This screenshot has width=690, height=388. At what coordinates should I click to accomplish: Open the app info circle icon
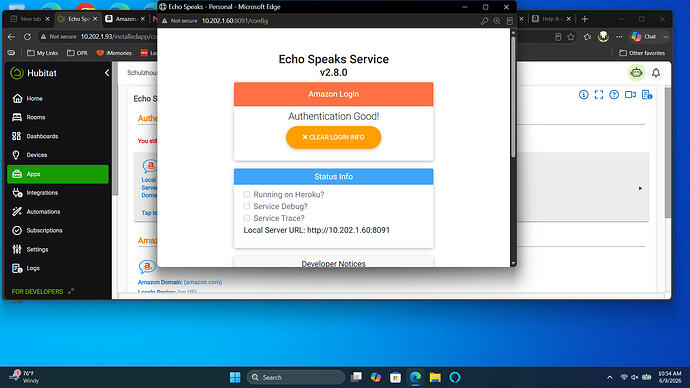[x=584, y=95]
